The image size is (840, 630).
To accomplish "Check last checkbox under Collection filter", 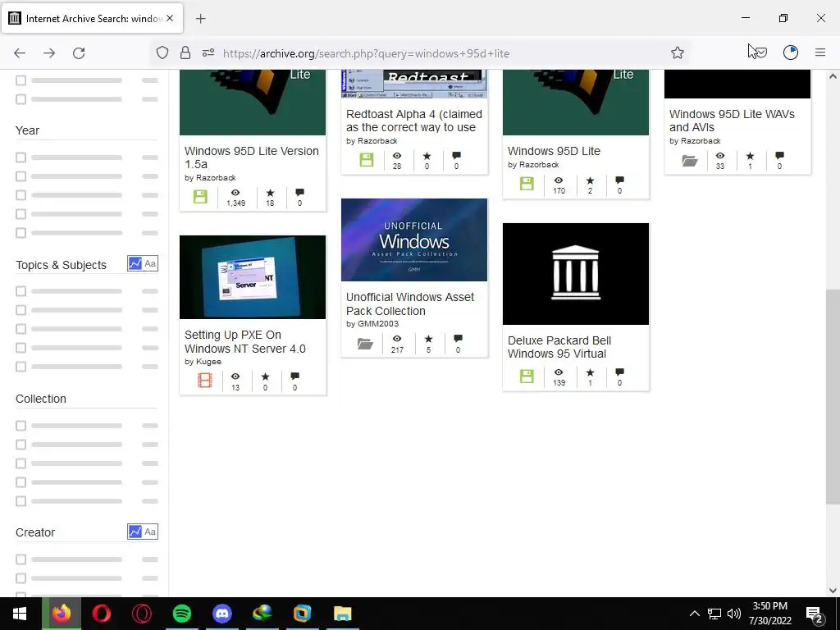I will click(x=21, y=501).
